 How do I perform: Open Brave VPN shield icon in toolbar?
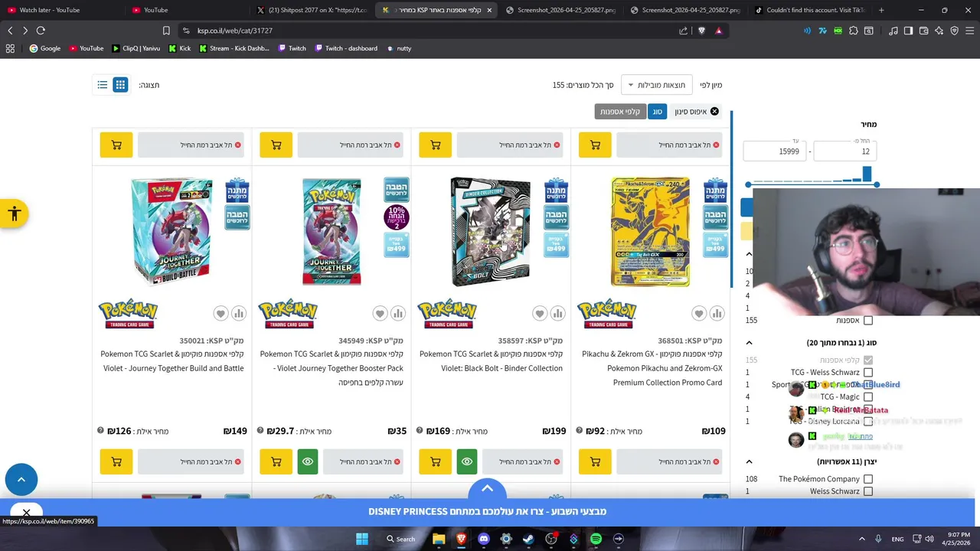coord(954,31)
